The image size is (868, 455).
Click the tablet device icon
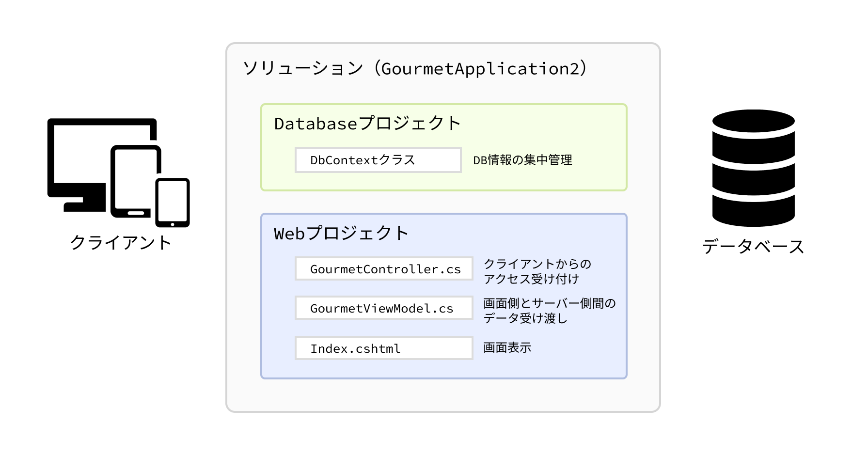pos(136,182)
